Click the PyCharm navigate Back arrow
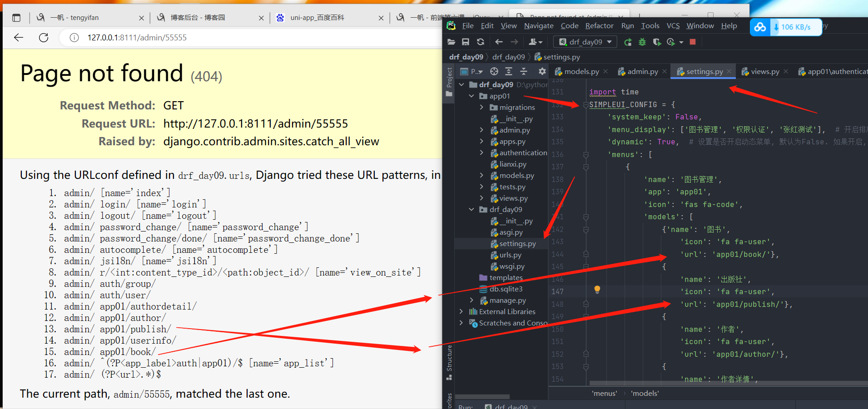The image size is (868, 409). pyautogui.click(x=499, y=42)
